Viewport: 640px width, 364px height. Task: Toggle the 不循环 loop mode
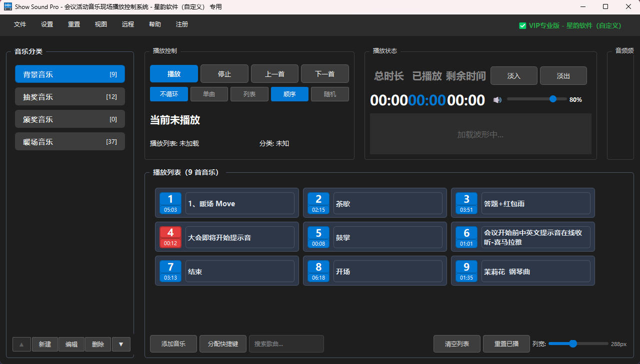pyautogui.click(x=168, y=94)
